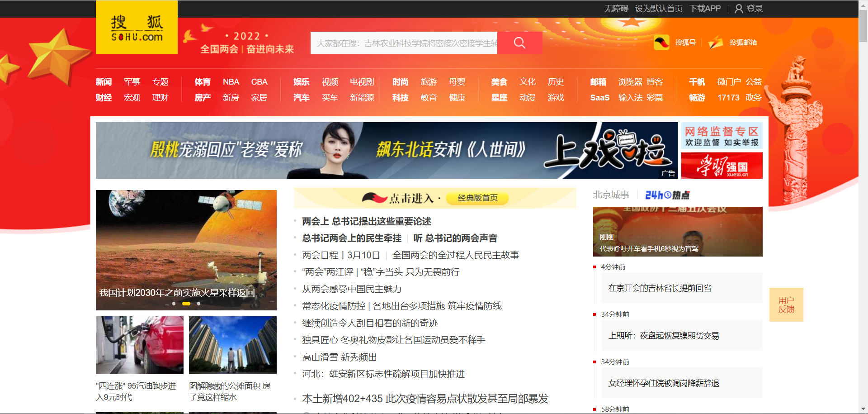
Task: Click 设为默认首页 link
Action: (659, 9)
